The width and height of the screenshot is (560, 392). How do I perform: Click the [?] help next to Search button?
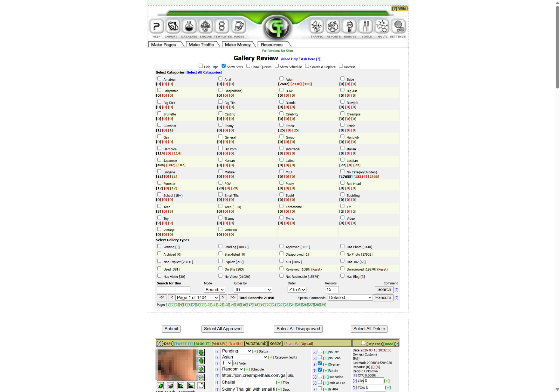tap(396, 290)
